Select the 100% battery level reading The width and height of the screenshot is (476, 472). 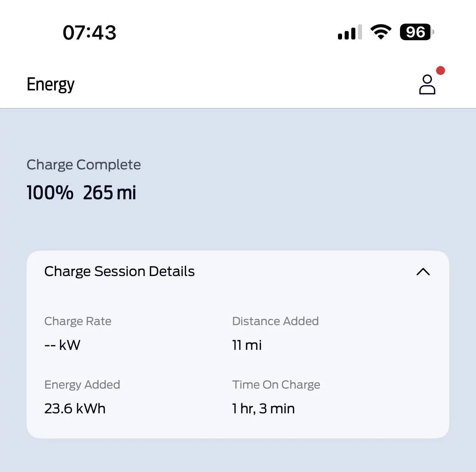[x=50, y=193]
